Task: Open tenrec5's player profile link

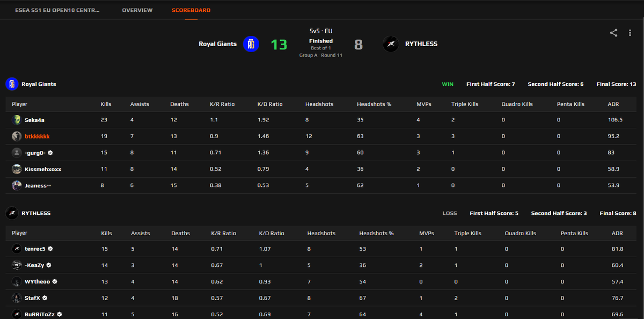Action: point(35,249)
